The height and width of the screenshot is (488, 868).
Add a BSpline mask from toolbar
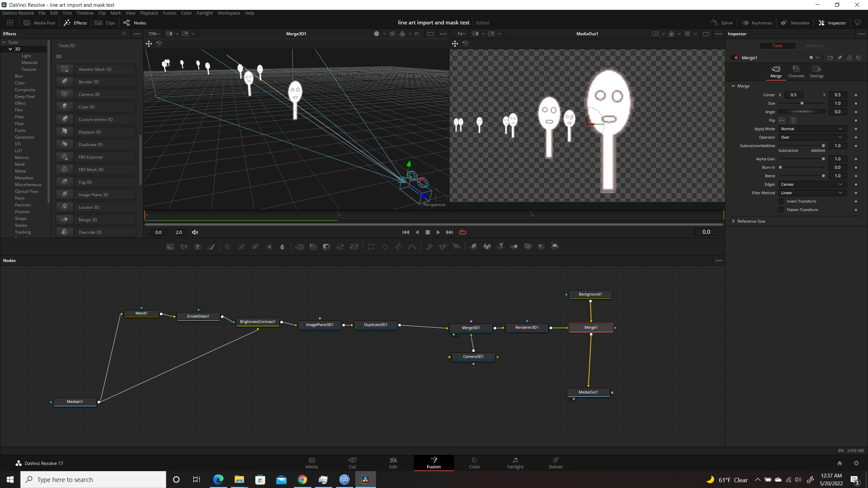pyautogui.click(x=412, y=247)
